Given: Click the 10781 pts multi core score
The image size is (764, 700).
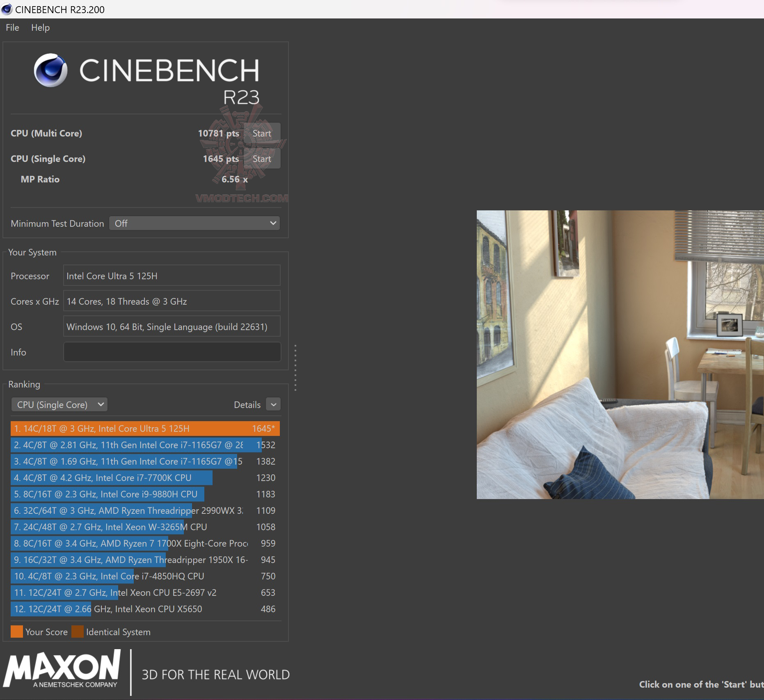Looking at the screenshot, I should click(x=219, y=133).
